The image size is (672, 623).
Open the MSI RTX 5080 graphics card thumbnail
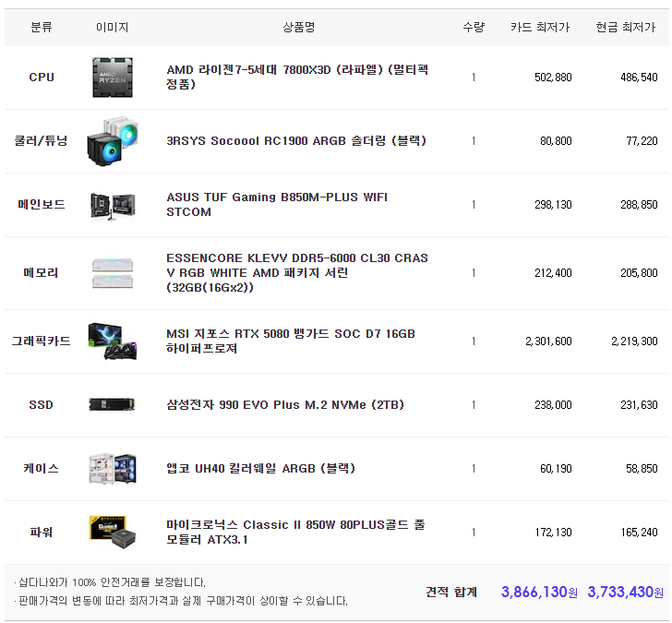tap(113, 341)
